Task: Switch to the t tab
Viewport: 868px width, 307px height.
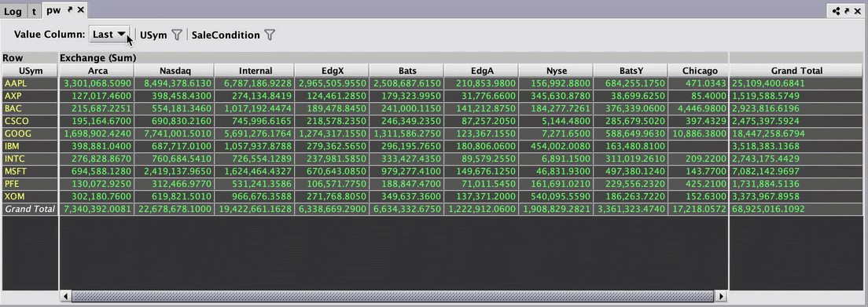Action: click(35, 11)
